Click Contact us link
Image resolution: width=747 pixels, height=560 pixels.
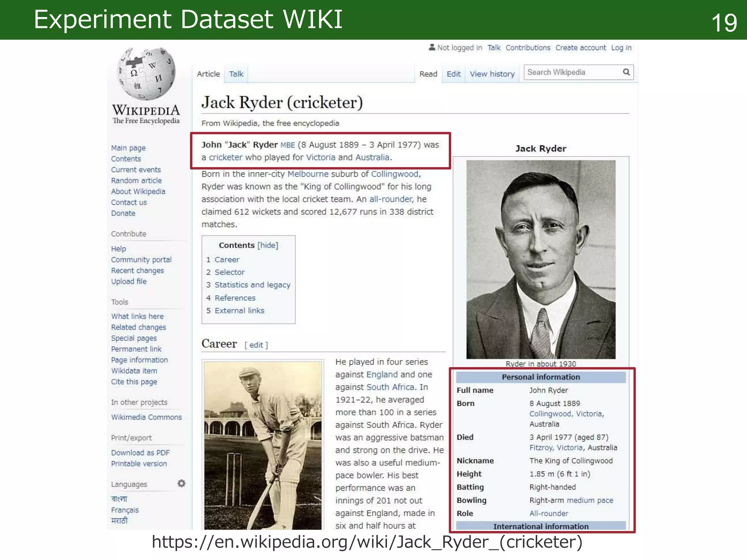[129, 203]
